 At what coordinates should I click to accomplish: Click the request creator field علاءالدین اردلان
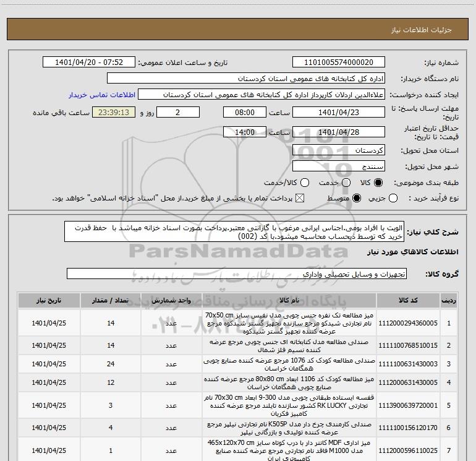tap(261, 95)
